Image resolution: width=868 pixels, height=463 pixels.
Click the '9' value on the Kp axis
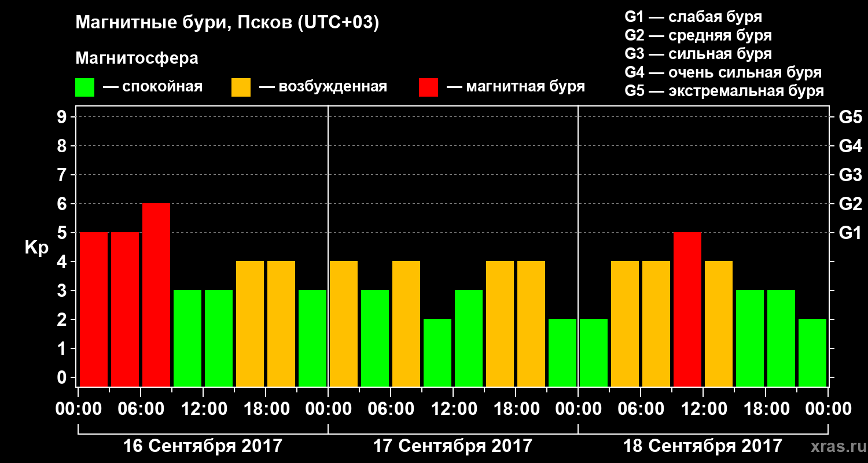pyautogui.click(x=63, y=117)
